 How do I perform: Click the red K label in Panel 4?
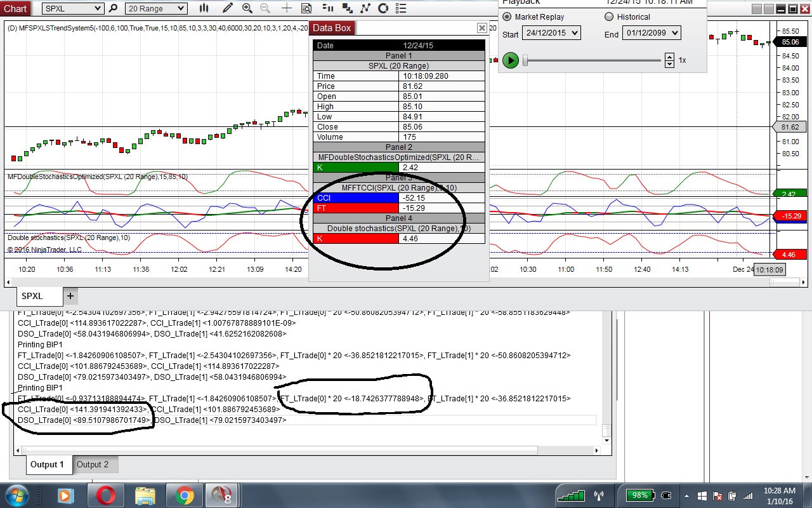click(356, 239)
